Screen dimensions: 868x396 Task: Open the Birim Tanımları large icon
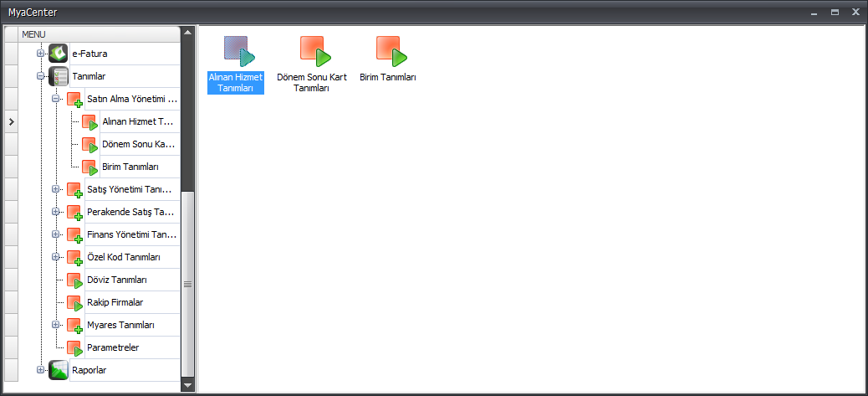[391, 52]
